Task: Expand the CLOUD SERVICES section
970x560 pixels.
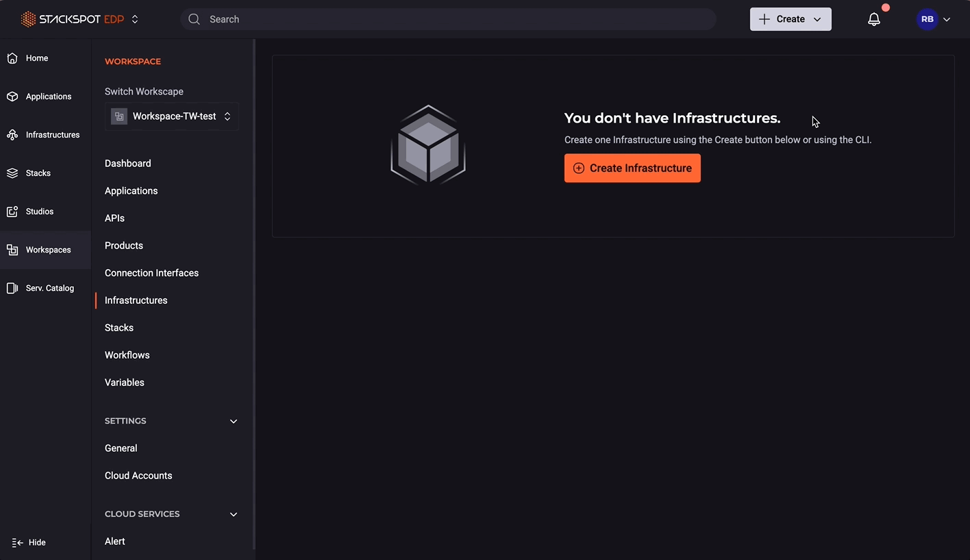Action: tap(233, 514)
